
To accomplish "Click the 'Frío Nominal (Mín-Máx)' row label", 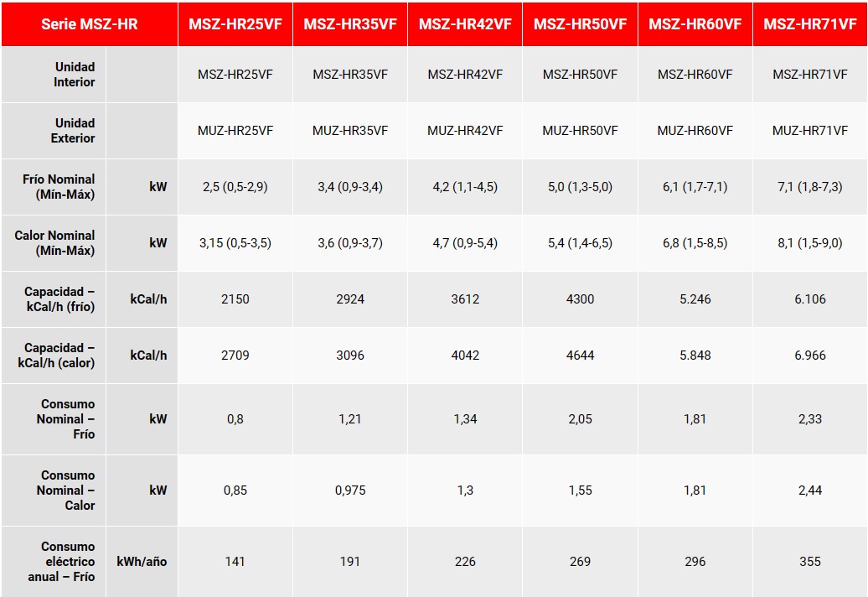I will pyautogui.click(x=59, y=187).
